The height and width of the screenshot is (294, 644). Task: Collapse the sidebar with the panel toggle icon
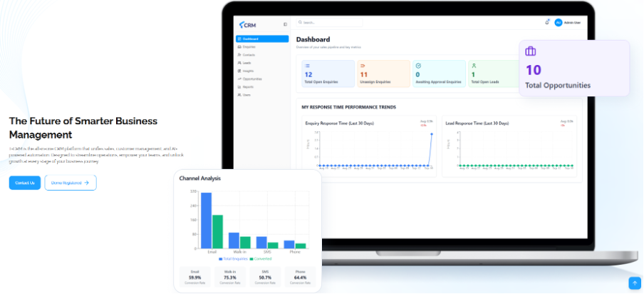(285, 24)
